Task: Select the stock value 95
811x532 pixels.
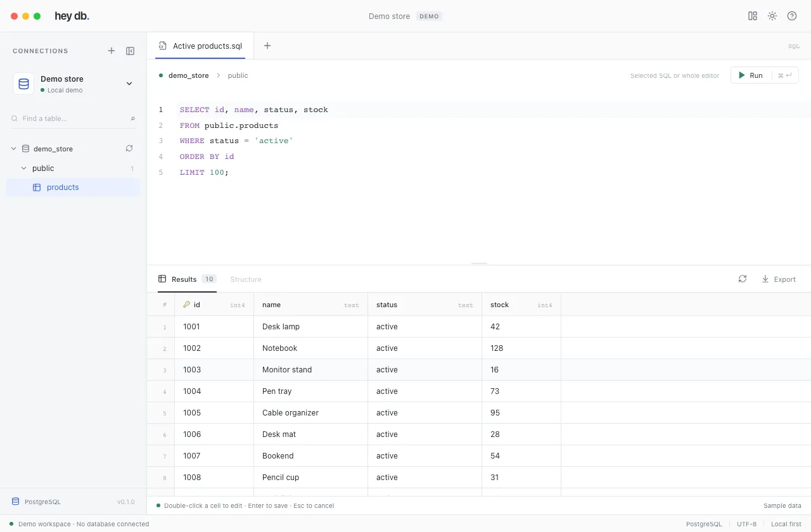Action: pos(521,413)
